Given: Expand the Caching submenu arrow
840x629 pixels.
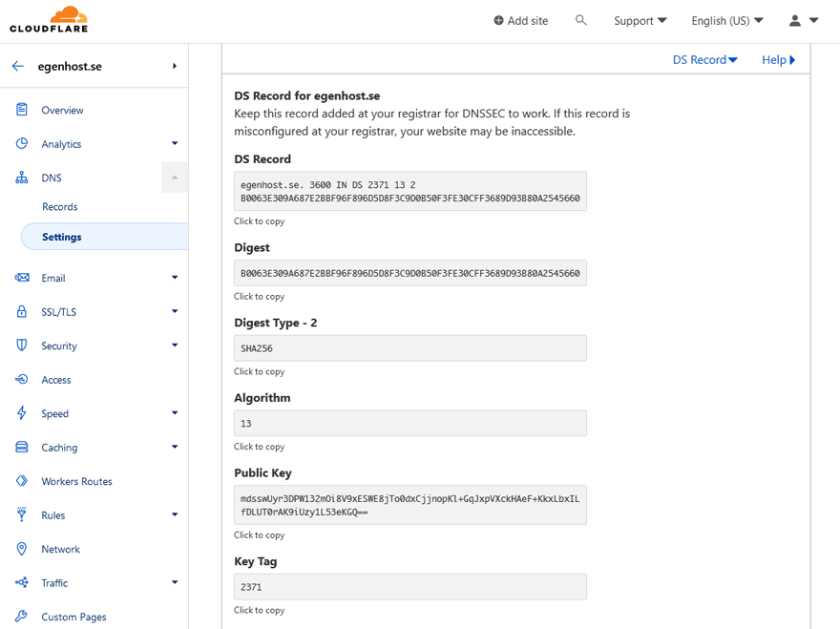Looking at the screenshot, I should point(175,447).
